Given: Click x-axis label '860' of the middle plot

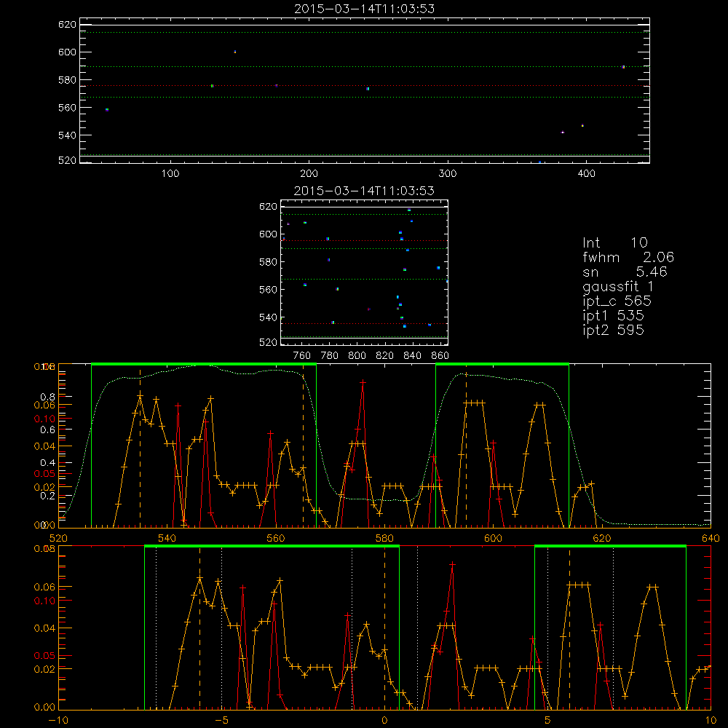Looking at the screenshot, I should pyautogui.click(x=440, y=356).
